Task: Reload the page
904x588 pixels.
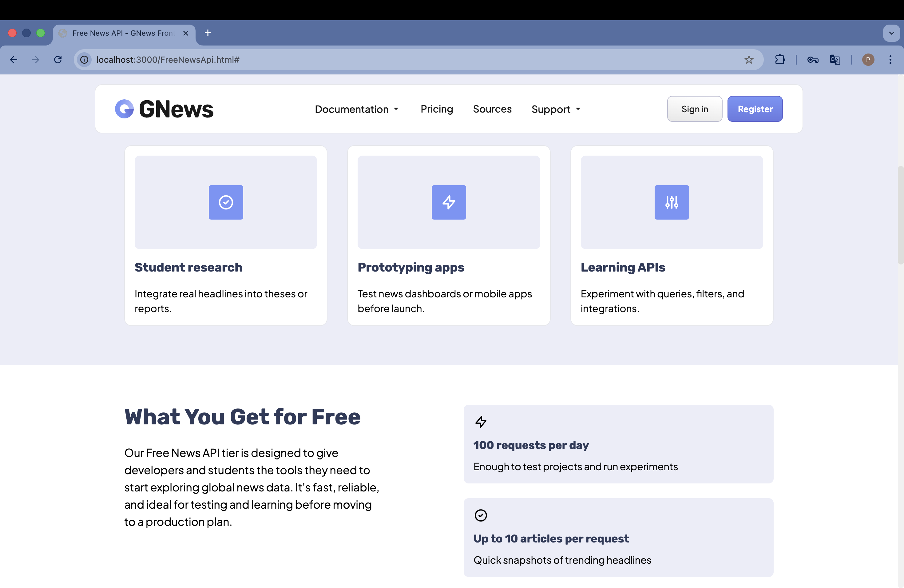Action: (58, 60)
